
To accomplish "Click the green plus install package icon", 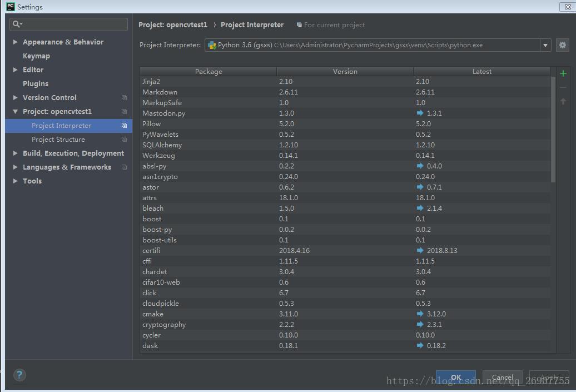I will point(563,73).
